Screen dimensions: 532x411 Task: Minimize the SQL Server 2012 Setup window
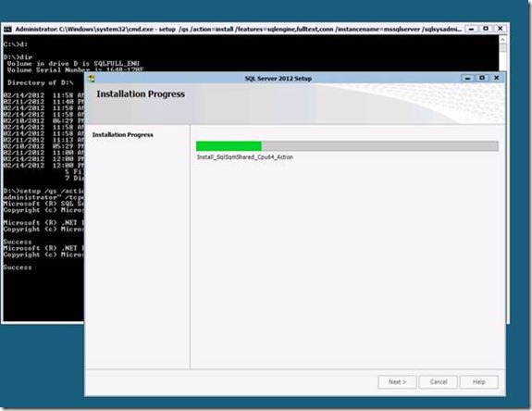click(467, 78)
